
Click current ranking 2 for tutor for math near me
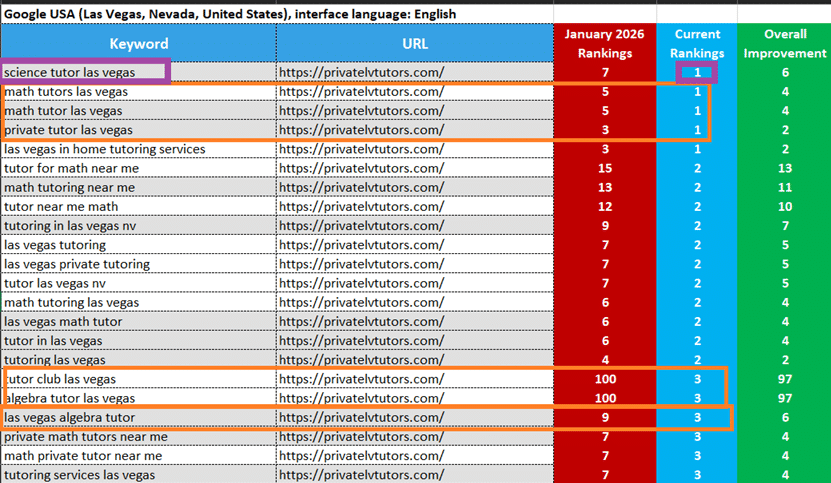pos(697,168)
